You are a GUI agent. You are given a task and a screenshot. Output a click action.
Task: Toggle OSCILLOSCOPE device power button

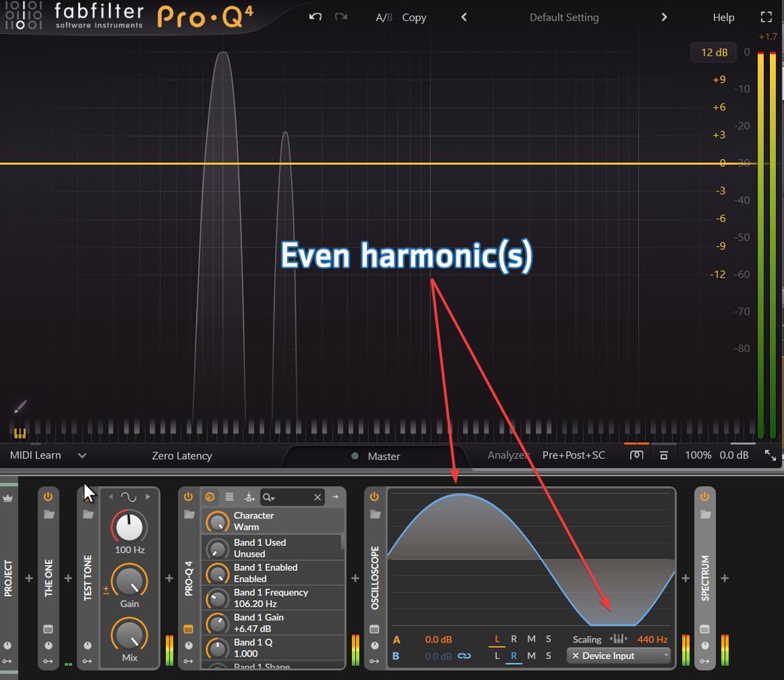pyautogui.click(x=374, y=497)
